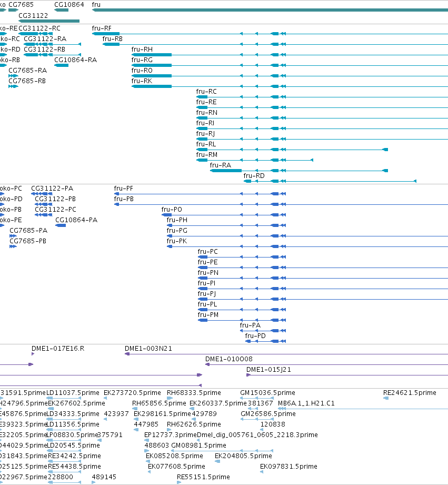Screen dimensions: 448x485
Task: Select BAC clone DME1-003N21 label
Action: 148,348
